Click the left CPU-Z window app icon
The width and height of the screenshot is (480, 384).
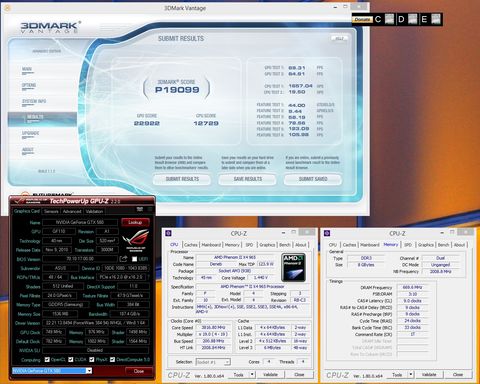click(x=168, y=233)
